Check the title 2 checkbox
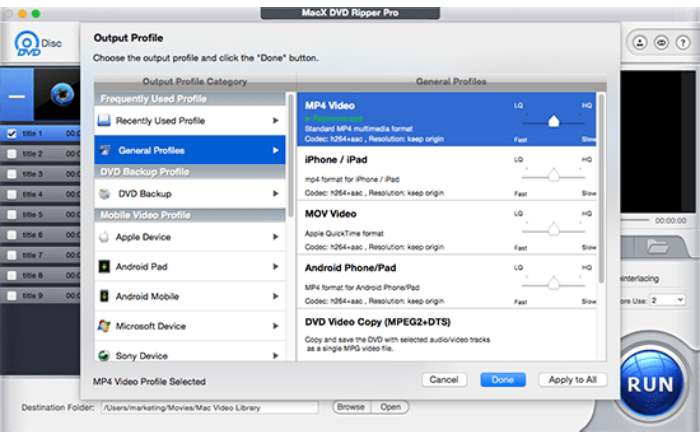700x440 pixels. pyautogui.click(x=12, y=154)
